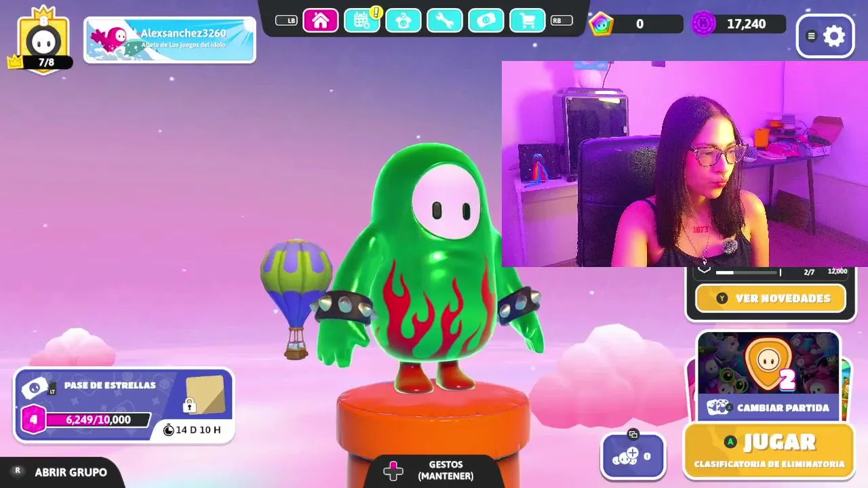Open the Home tab with house icon
The width and height of the screenshot is (868, 488).
point(320,20)
